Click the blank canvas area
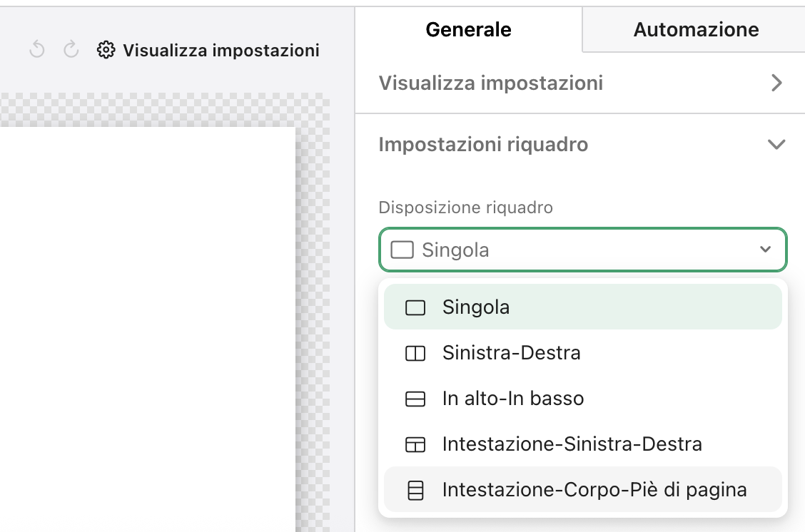Screen dimensions: 805x532 [150, 321]
